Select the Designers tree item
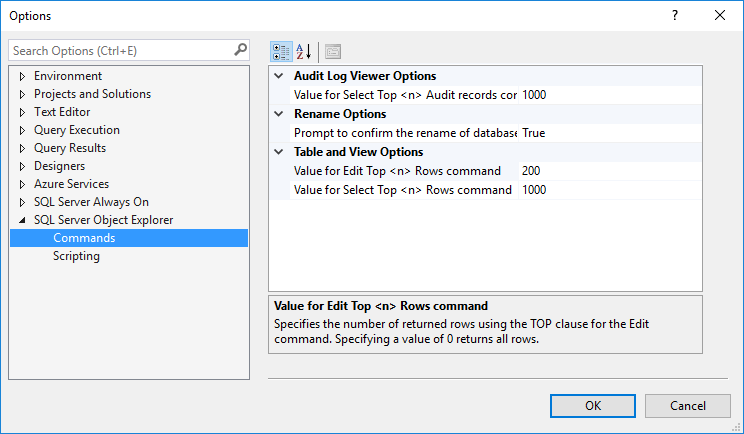Viewport: 744px width, 434px height. point(59,166)
